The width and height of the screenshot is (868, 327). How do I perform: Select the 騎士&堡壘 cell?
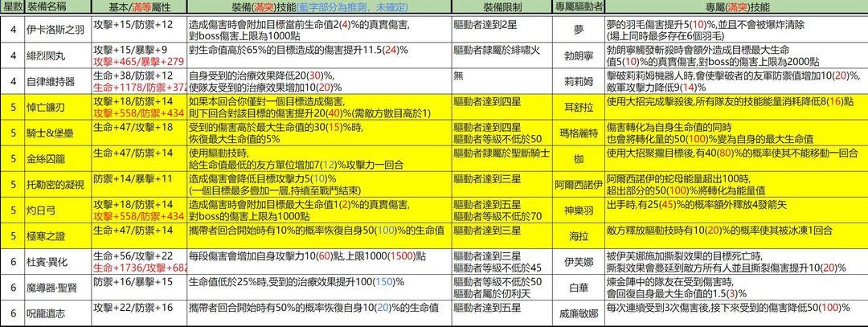tap(58, 133)
